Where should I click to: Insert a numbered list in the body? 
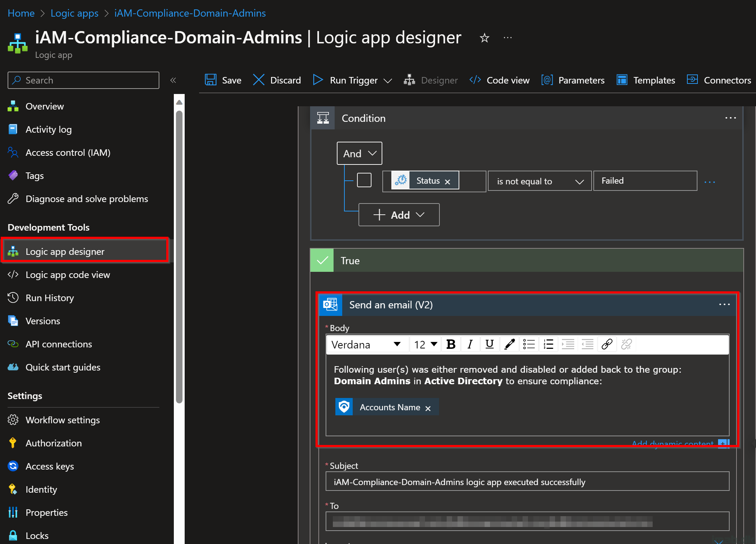[549, 344]
